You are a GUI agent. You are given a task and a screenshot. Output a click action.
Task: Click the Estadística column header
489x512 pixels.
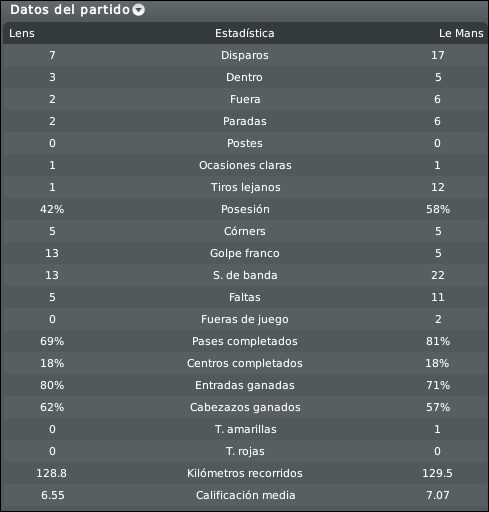pyautogui.click(x=245, y=33)
